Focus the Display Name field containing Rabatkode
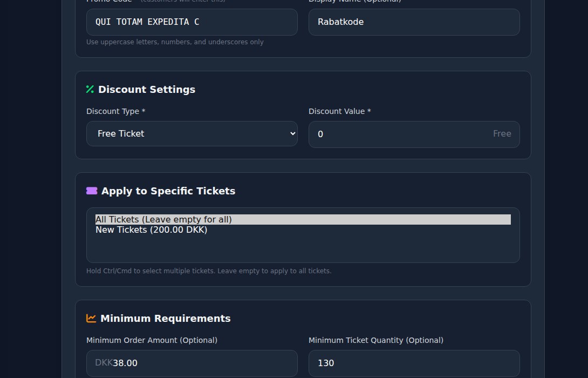The image size is (588, 378). coord(414,22)
